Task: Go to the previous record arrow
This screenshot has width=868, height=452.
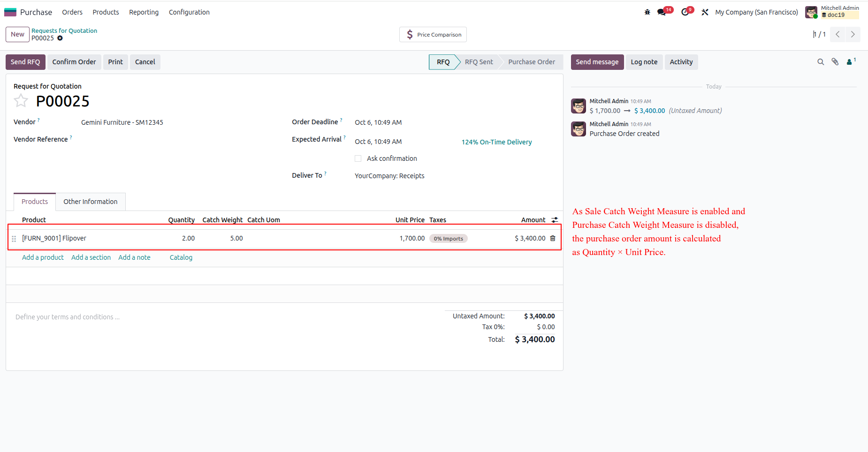Action: point(838,34)
